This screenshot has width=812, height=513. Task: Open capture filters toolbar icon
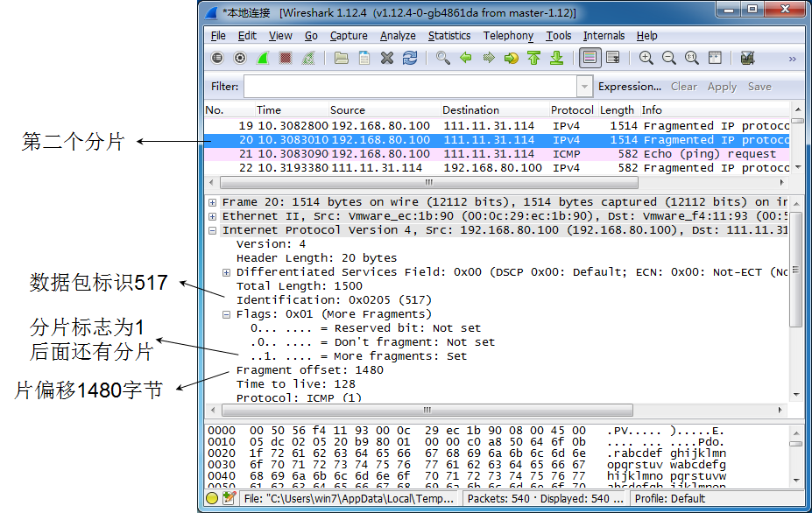[747, 58]
